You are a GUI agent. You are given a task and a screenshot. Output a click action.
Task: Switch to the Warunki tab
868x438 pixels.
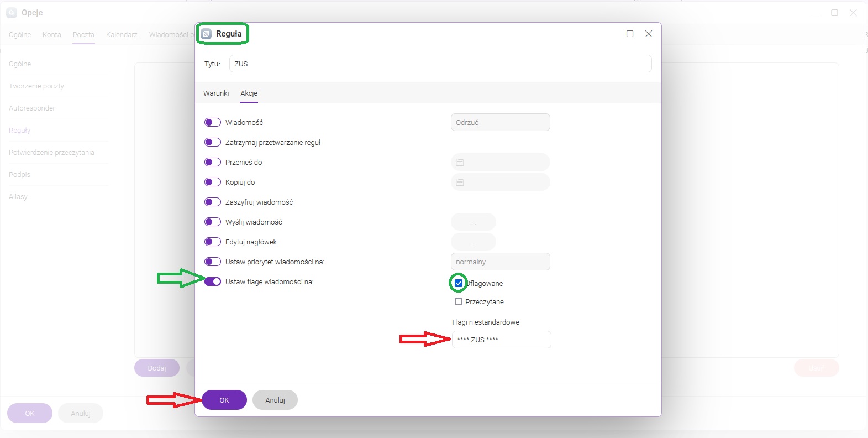(x=215, y=93)
